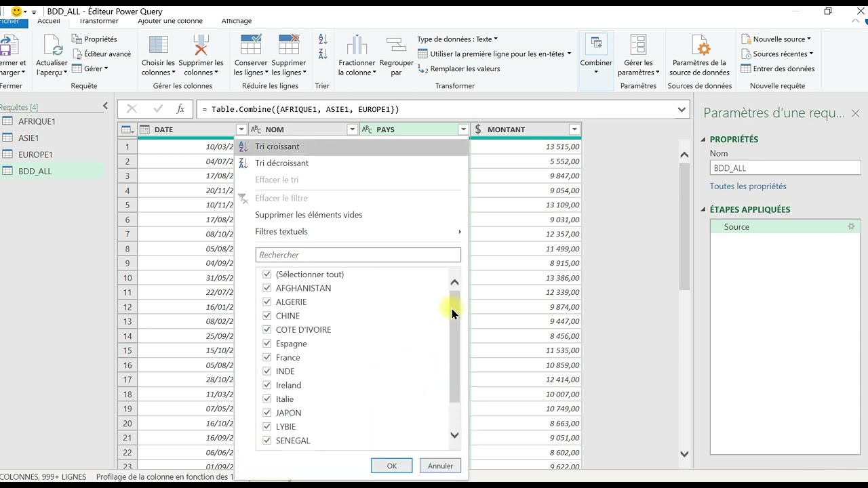
Task: Open the NOM column filter dropdown
Action: click(x=353, y=129)
